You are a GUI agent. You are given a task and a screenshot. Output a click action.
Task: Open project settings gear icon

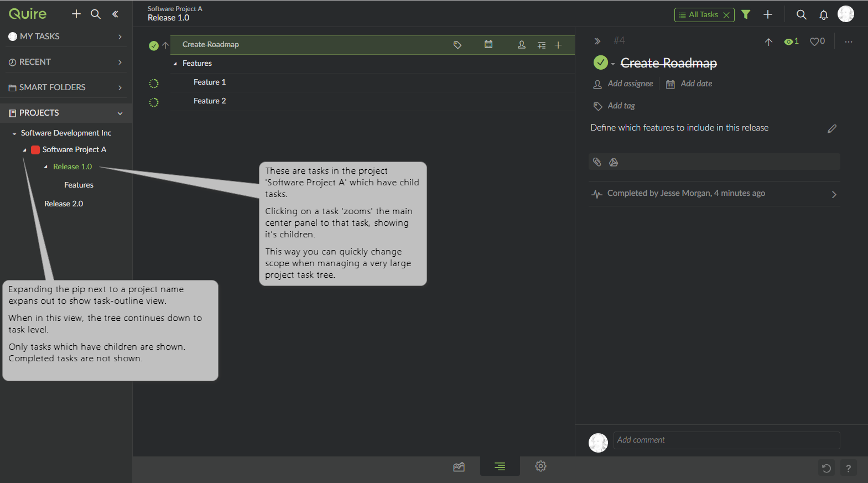point(541,466)
